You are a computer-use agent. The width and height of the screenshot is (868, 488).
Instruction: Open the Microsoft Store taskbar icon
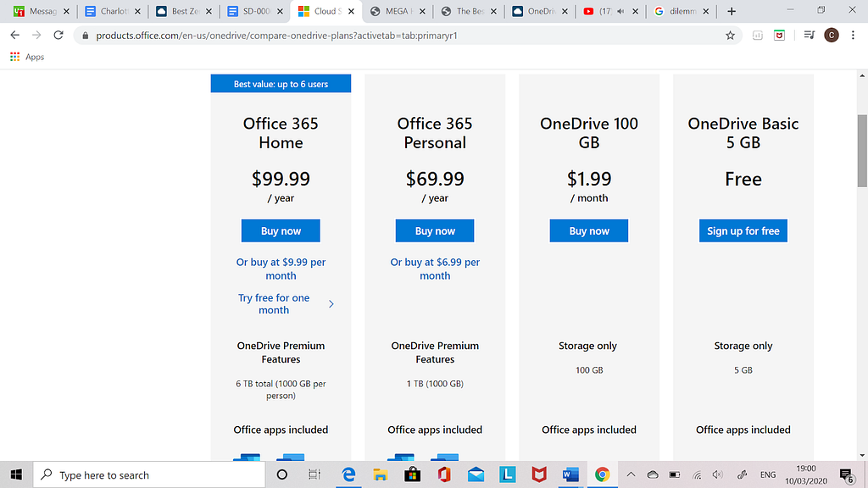[x=413, y=474]
